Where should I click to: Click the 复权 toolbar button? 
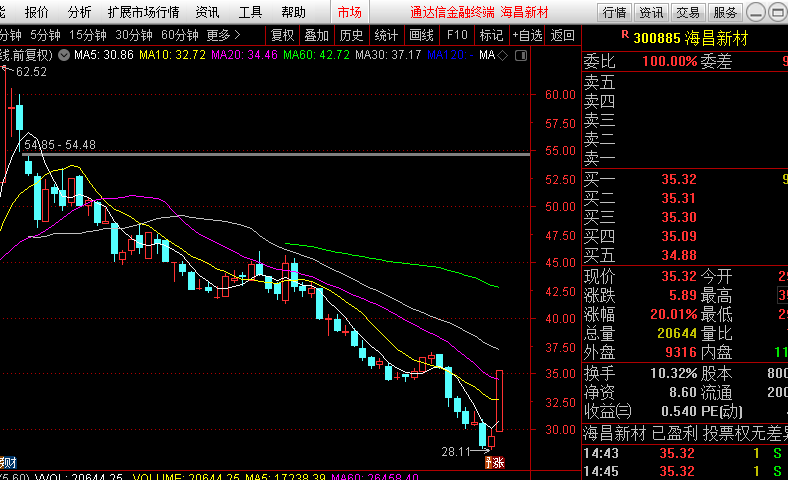tap(282, 35)
